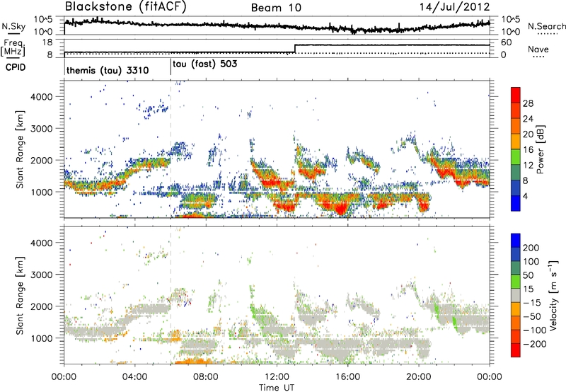Click the '3000' tick label on the velocity panel
The image size is (566, 392).
pos(42,275)
